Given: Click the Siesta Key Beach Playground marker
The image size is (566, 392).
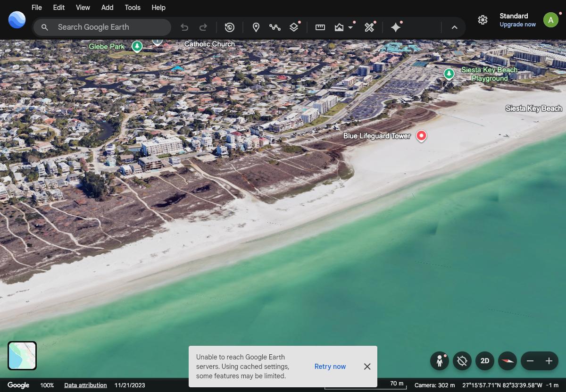Looking at the screenshot, I should click(x=449, y=74).
